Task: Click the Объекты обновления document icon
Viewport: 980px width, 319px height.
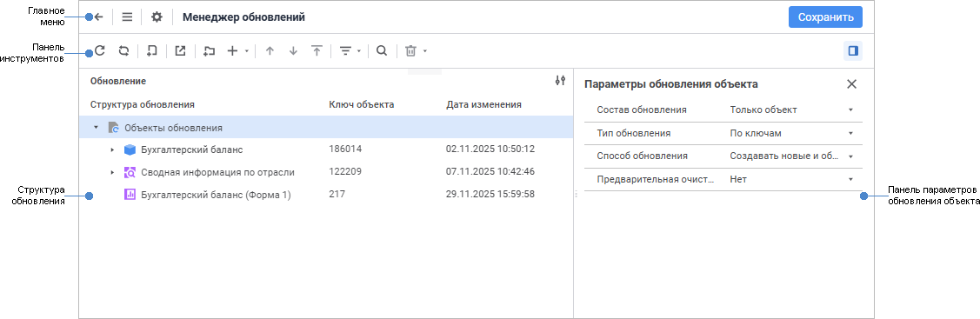Action: click(x=113, y=128)
